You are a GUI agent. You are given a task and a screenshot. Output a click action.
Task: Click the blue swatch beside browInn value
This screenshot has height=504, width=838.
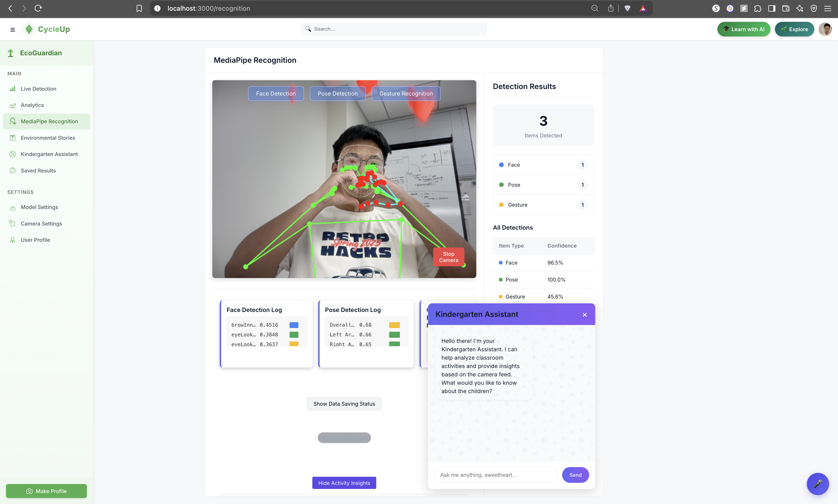click(x=294, y=325)
